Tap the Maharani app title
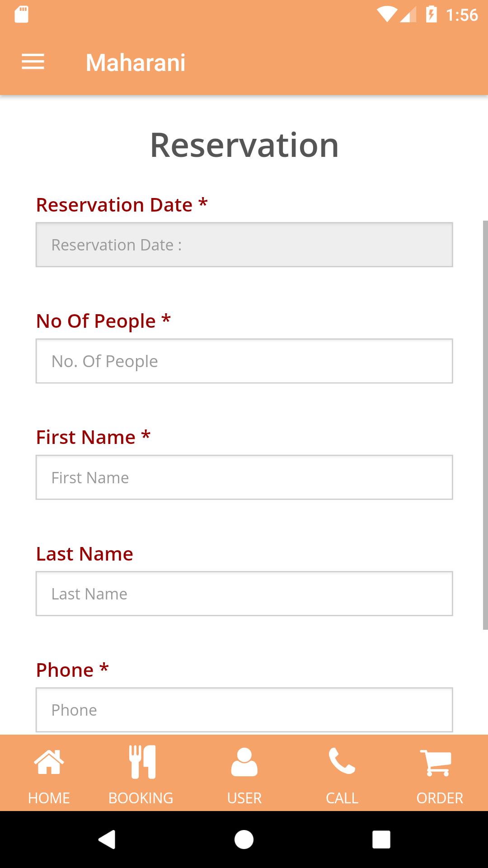Image resolution: width=488 pixels, height=868 pixels. click(136, 62)
